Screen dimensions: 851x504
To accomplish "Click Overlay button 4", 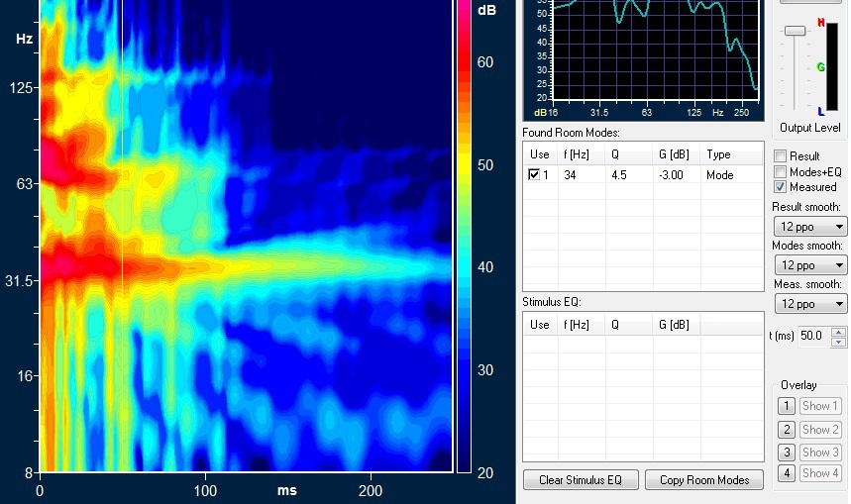I will [x=785, y=473].
